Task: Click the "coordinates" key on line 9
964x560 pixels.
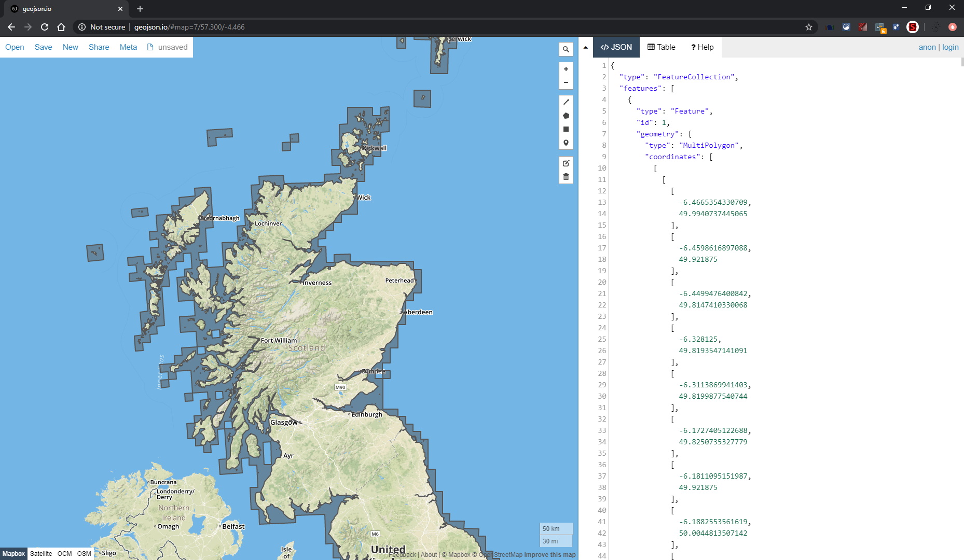Action: click(672, 157)
